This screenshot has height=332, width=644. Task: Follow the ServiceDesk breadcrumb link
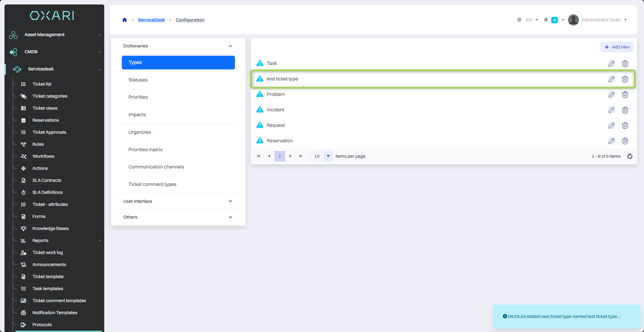point(151,20)
